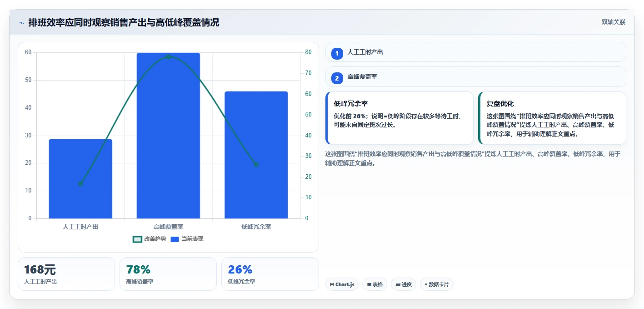
Task: Toggle the 改善趋势 legend swatch
Action: point(137,239)
